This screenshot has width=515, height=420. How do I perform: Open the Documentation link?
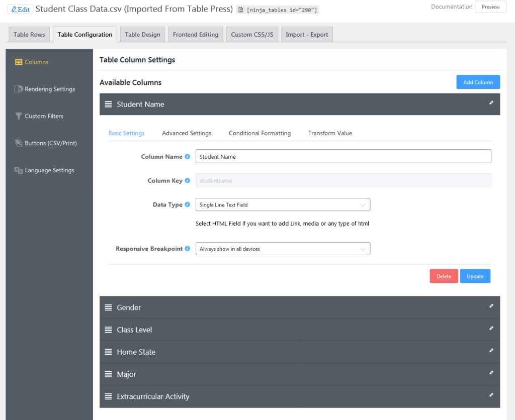coord(451,7)
